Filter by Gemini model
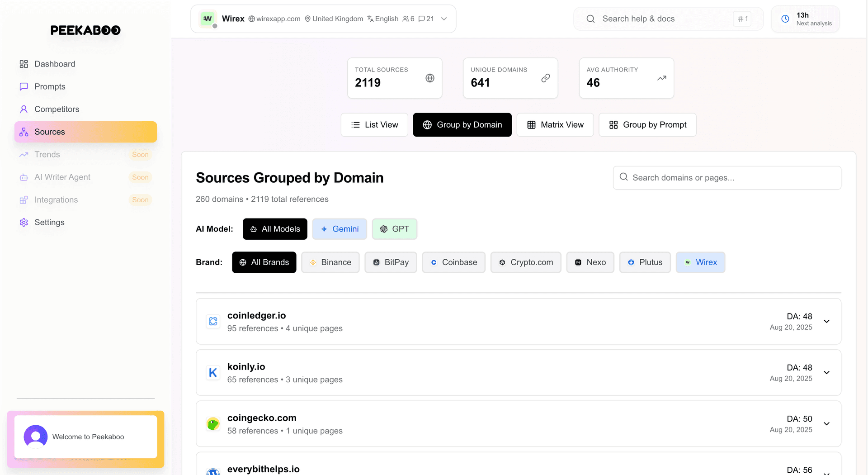This screenshot has height=475, width=868. [x=340, y=229]
